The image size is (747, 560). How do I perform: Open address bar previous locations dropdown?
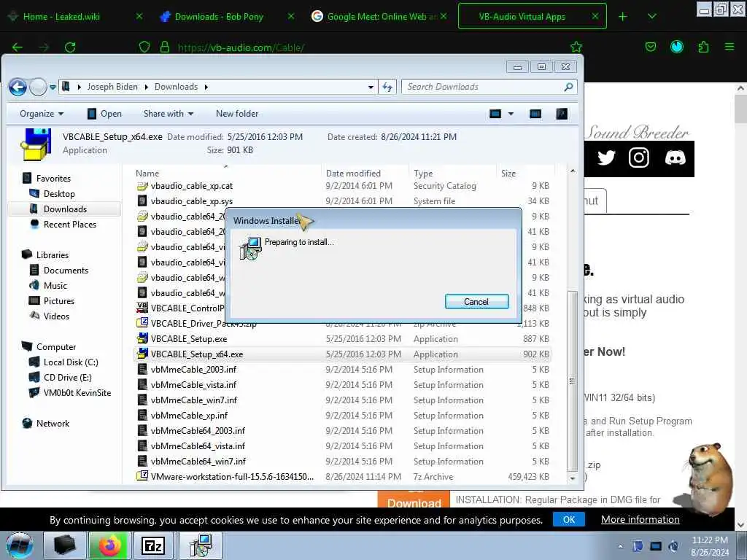click(371, 87)
